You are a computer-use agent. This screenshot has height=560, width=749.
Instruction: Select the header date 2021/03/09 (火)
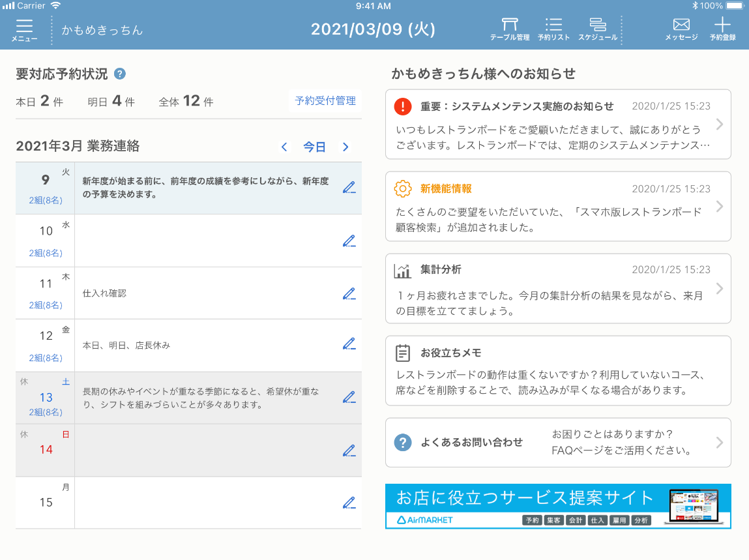coord(373,29)
